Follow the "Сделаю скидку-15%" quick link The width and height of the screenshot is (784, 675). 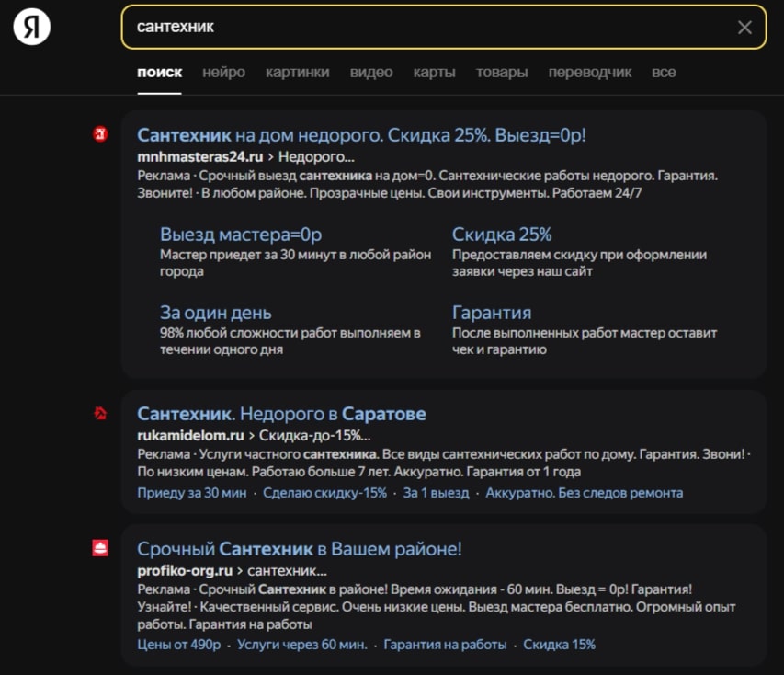pos(325,493)
